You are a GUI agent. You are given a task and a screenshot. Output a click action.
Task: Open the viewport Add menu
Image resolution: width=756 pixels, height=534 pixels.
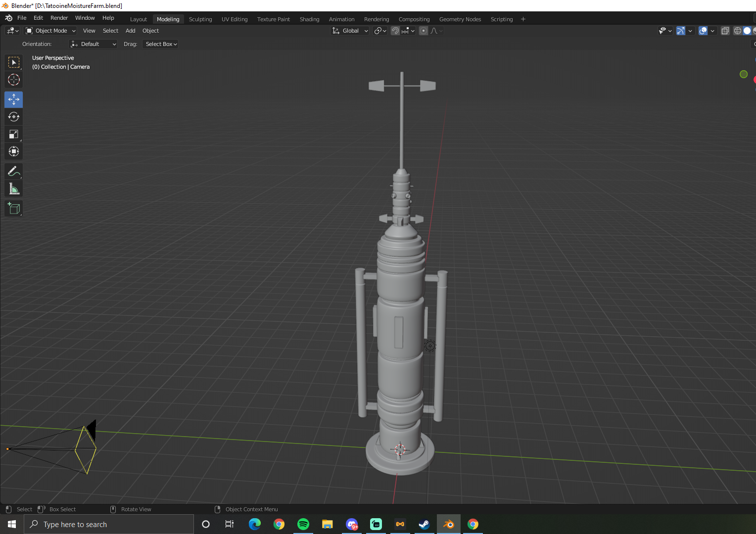pos(131,31)
